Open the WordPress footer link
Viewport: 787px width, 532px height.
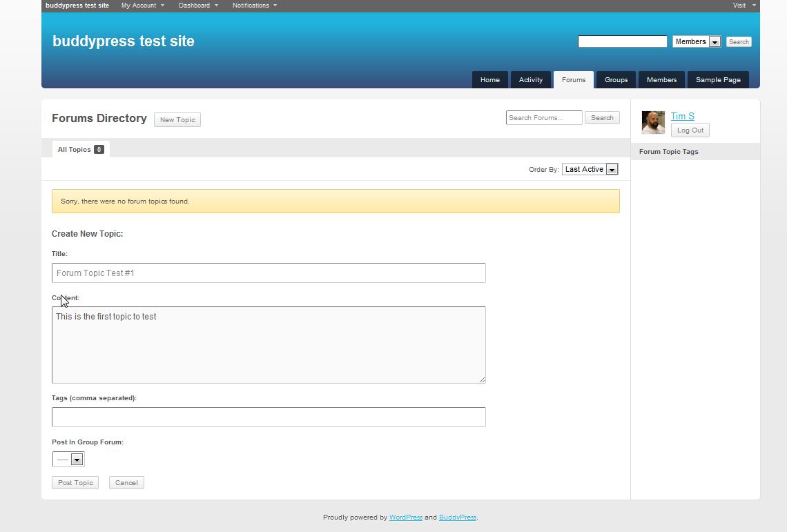click(405, 518)
